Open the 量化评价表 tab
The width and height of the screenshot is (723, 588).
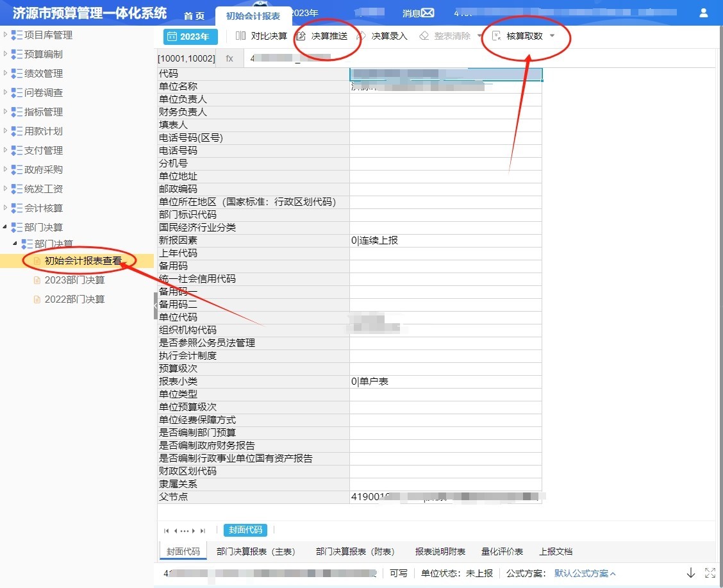(x=502, y=551)
